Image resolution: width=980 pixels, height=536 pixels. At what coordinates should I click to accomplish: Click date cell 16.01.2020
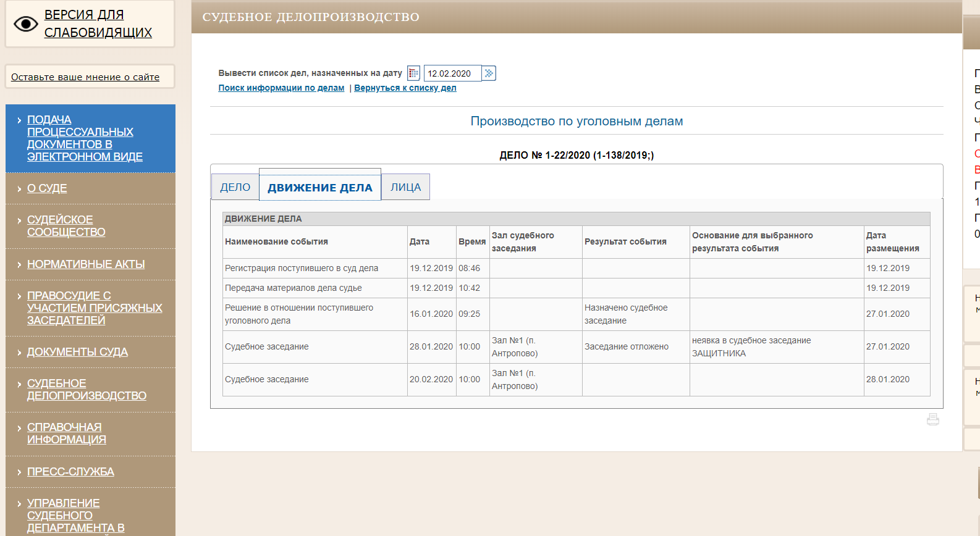(x=431, y=314)
